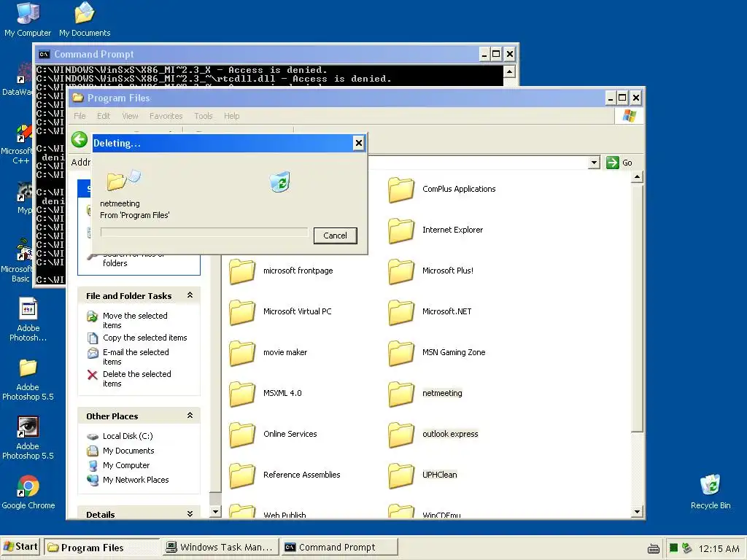Select the MSXML 4.0 folder
The width and height of the screenshot is (747, 560).
266,394
